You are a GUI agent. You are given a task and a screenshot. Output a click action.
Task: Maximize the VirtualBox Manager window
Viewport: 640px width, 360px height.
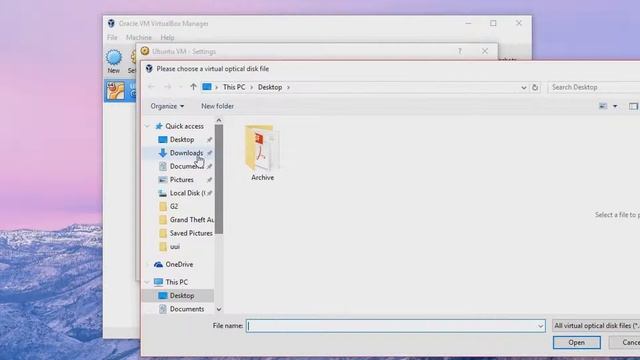pyautogui.click(x=493, y=23)
